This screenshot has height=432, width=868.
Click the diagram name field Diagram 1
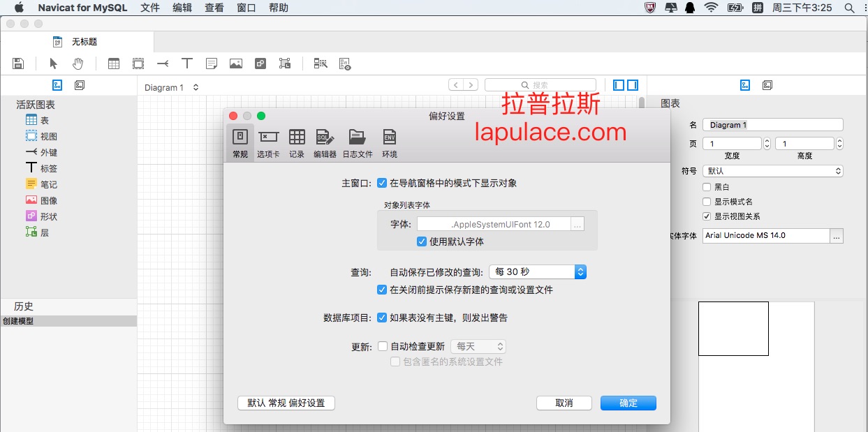773,125
